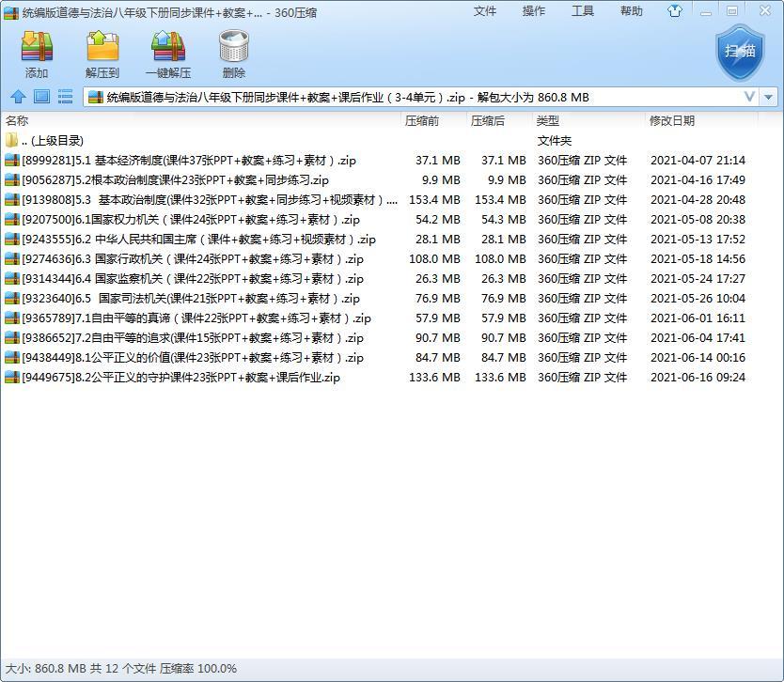
Task: Click zip icon of 5.3 基本政治制度 file
Action: point(12,200)
